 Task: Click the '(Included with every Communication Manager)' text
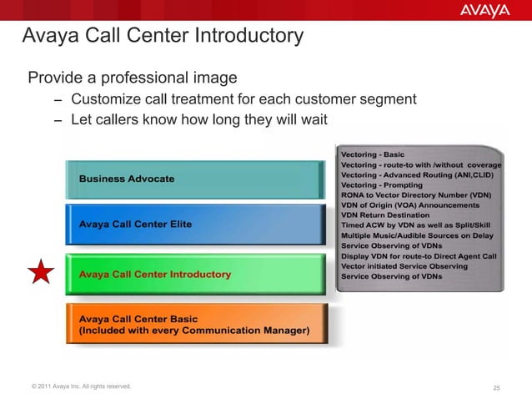point(194,331)
